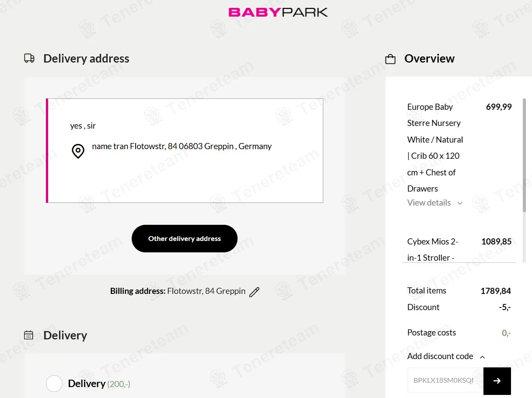Click the Cybex Mios 2-in-1 Stroller item
This screenshot has width=532, height=398.
coord(433,249)
